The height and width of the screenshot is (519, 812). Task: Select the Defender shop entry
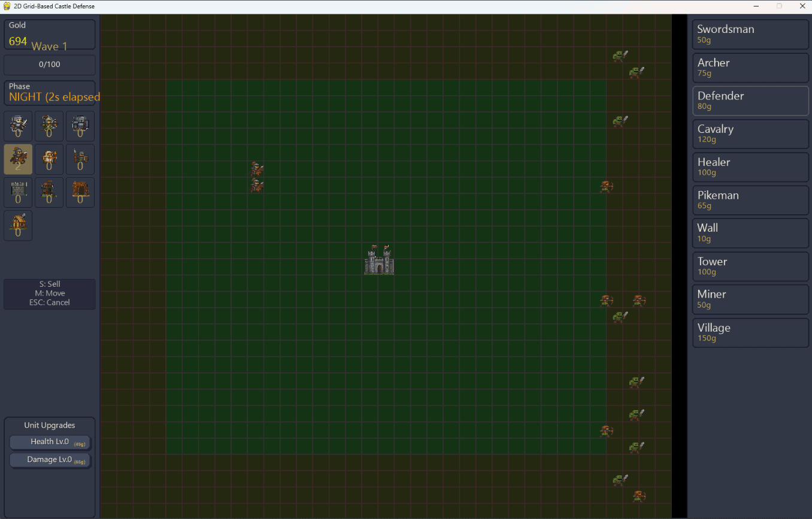[x=750, y=101]
